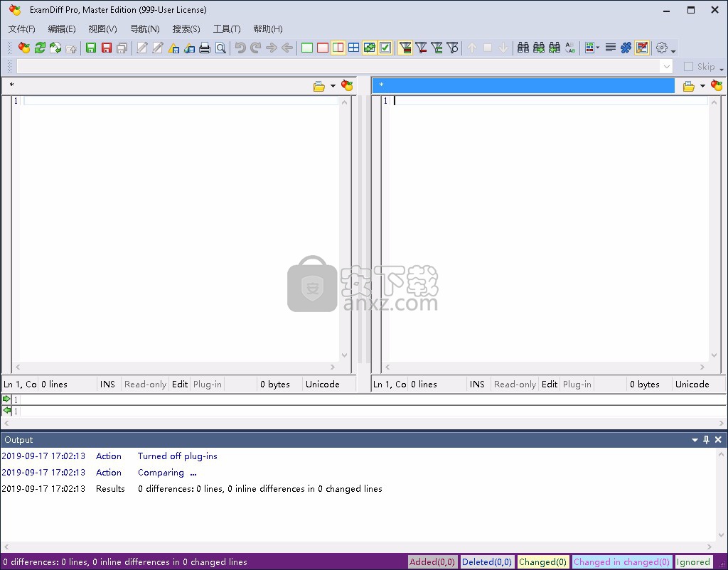Toggle two-pane side by side view
This screenshot has width=728, height=570.
point(338,48)
